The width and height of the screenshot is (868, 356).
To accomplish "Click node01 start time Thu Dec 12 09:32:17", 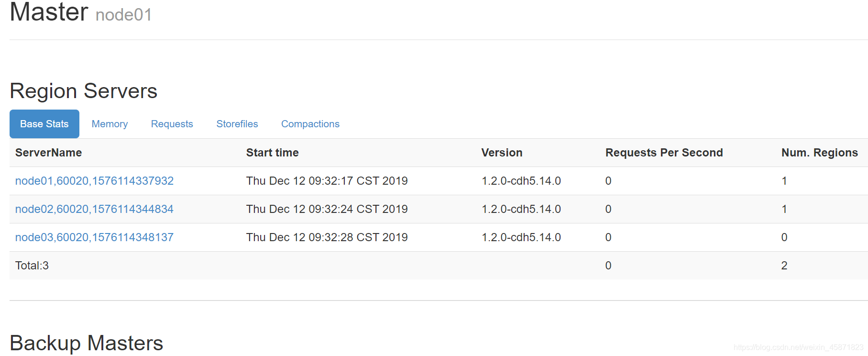I will click(327, 181).
